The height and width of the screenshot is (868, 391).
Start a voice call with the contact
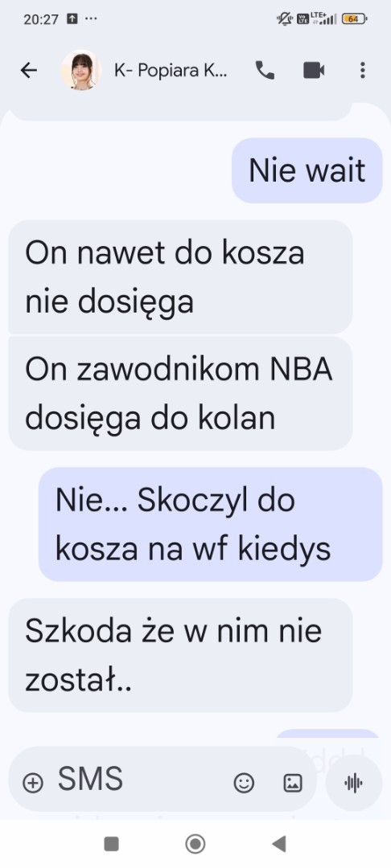coord(265,70)
